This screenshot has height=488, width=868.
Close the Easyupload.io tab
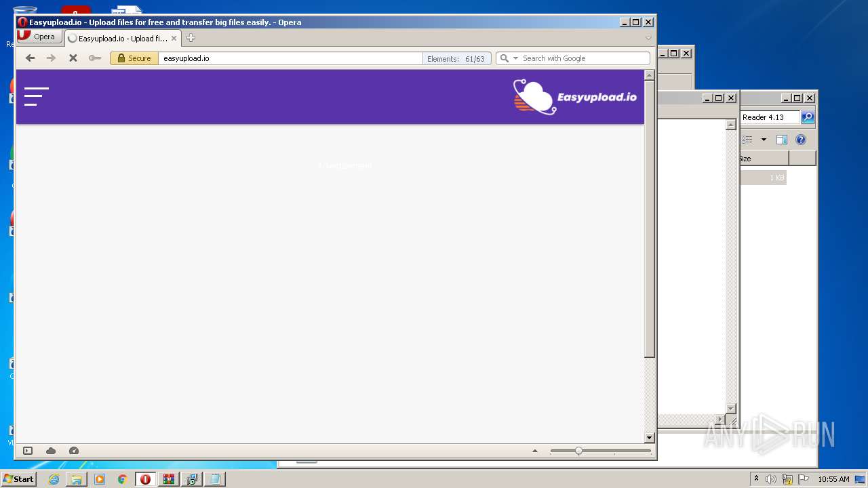click(174, 39)
